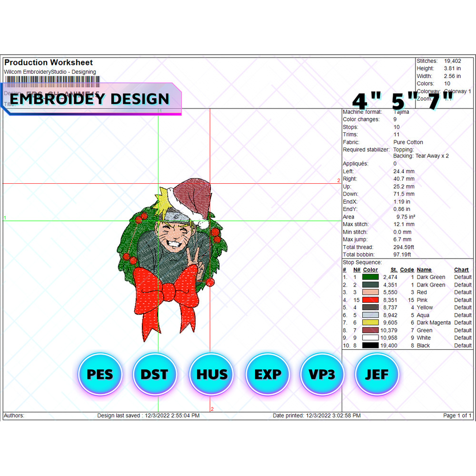Select the JEF format icon

(377, 375)
